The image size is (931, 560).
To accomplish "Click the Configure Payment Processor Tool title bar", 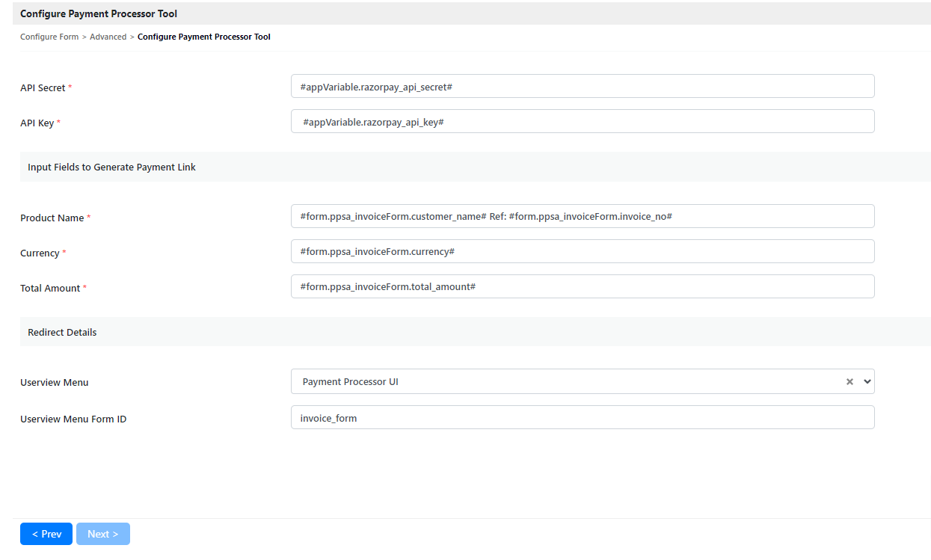I will coord(99,13).
